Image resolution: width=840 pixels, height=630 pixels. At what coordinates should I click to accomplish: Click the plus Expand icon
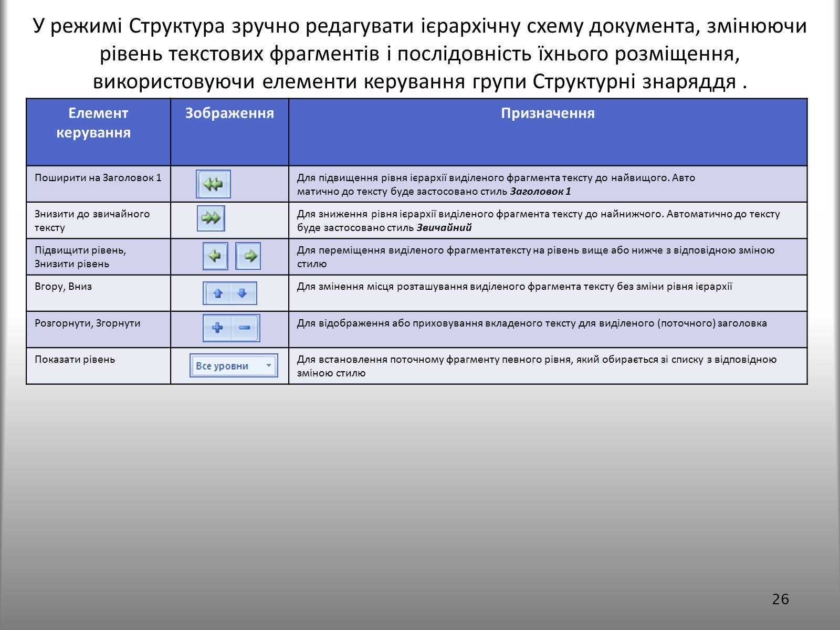tap(217, 328)
